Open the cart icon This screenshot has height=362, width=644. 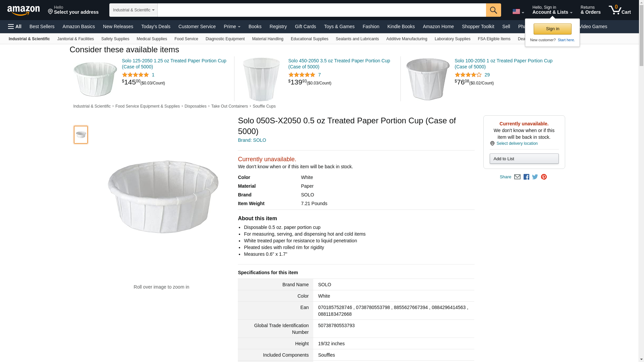(x=620, y=10)
